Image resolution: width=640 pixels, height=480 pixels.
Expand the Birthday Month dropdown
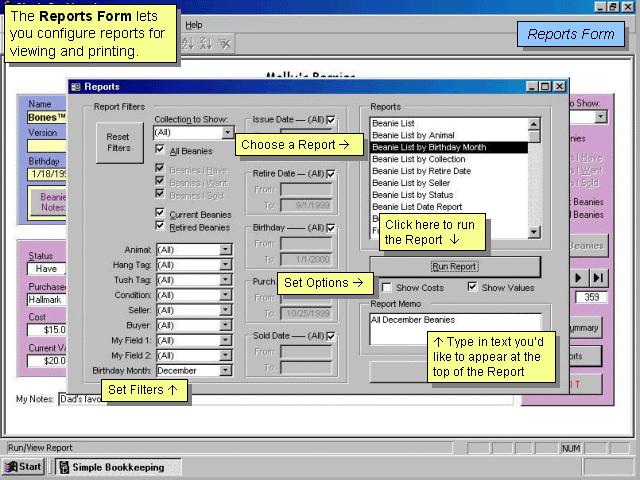[226, 370]
